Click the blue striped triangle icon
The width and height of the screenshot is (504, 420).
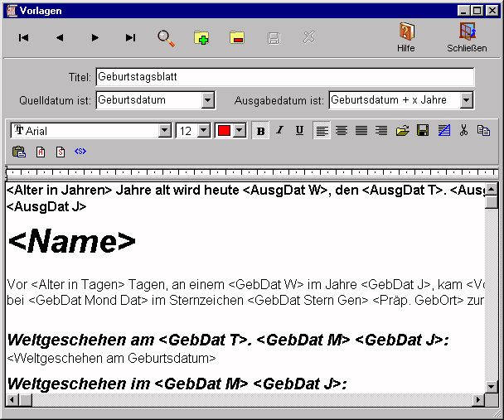pos(443,130)
